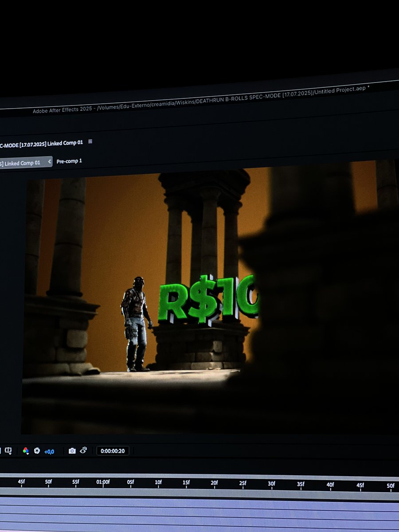Switch to the Pre-comp 1 breadcrumb
This screenshot has height=532, width=399.
[x=69, y=161]
